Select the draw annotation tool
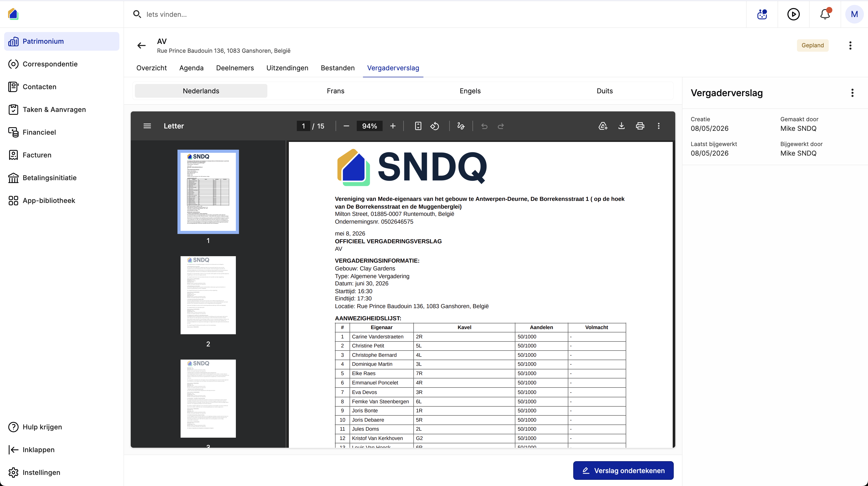868x486 pixels. click(461, 126)
